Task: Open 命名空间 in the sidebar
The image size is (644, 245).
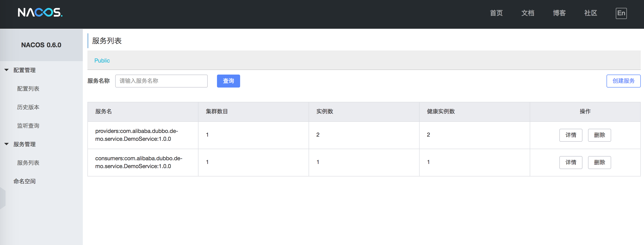Action: click(25, 181)
